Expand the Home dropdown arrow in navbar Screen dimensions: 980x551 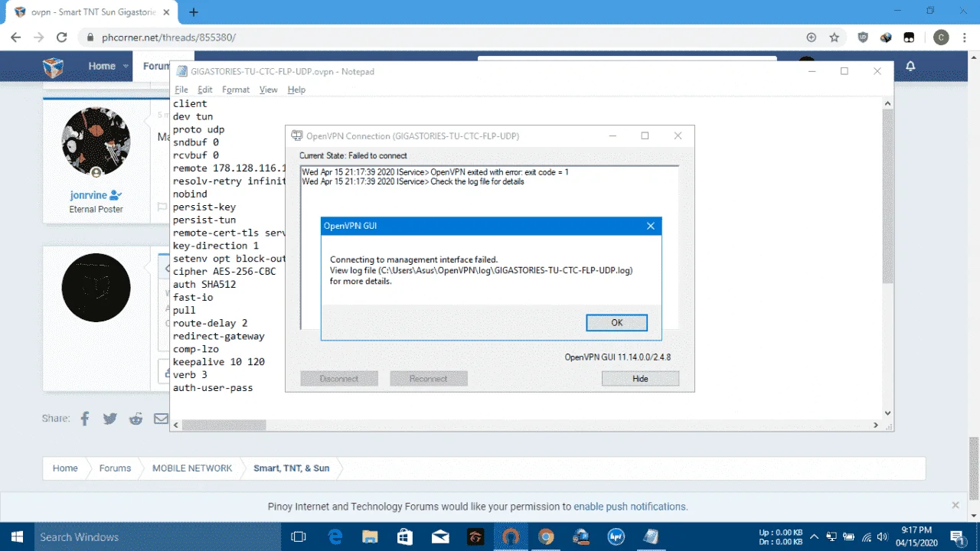click(x=126, y=67)
